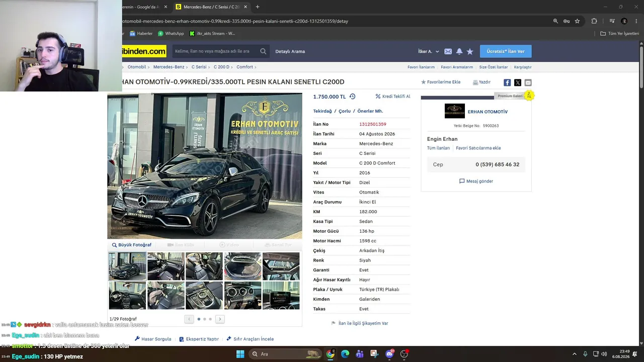Screen dimensions: 644x362
Task: Expand the İlker A. account dropdown
Action: pyautogui.click(x=429, y=51)
